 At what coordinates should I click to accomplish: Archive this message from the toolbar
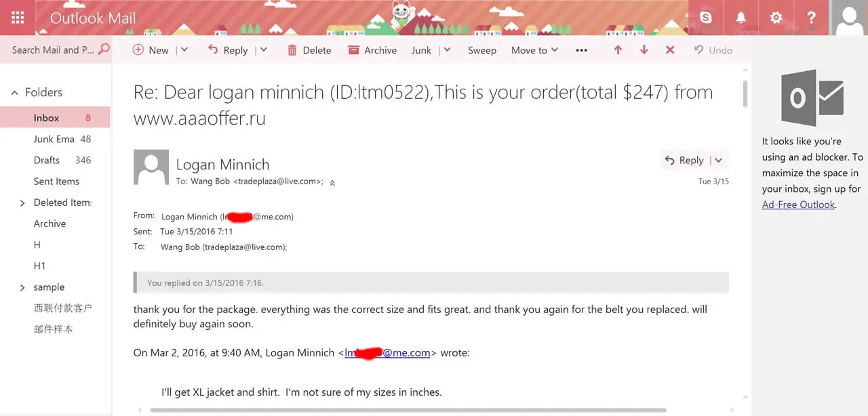pos(372,50)
